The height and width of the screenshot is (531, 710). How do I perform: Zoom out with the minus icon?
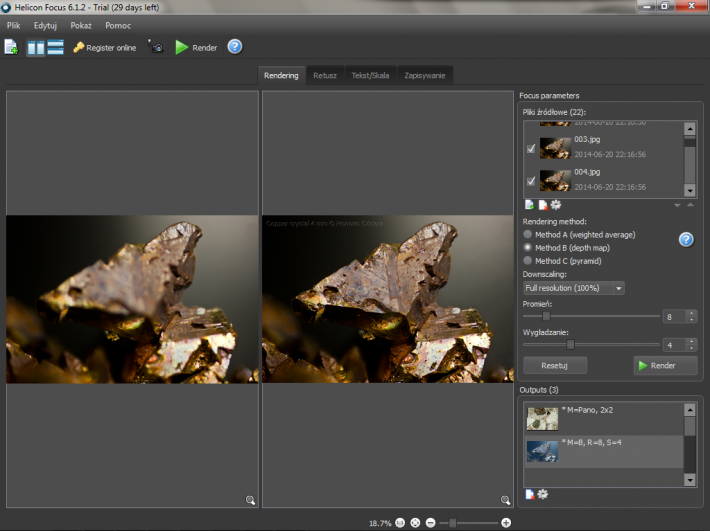[x=431, y=523]
